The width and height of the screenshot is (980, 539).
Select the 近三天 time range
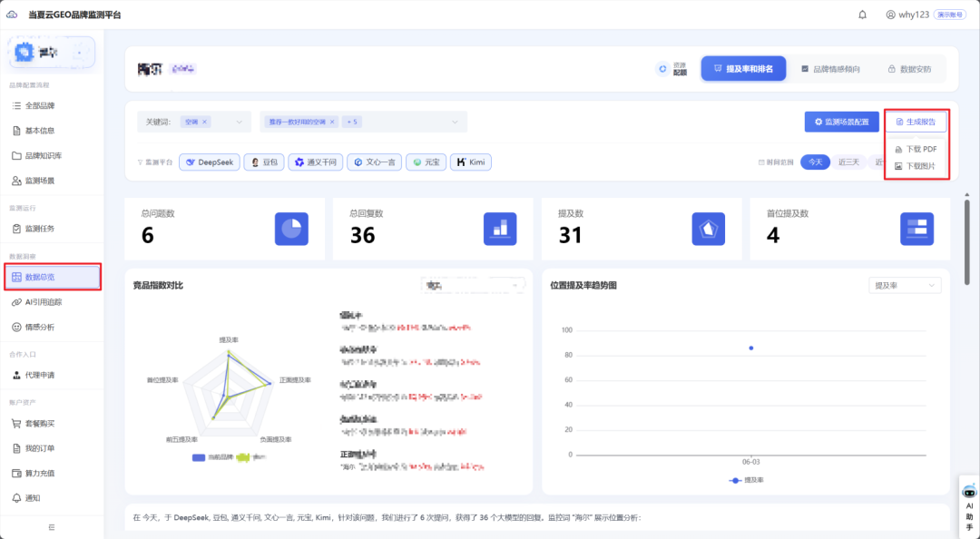point(848,162)
